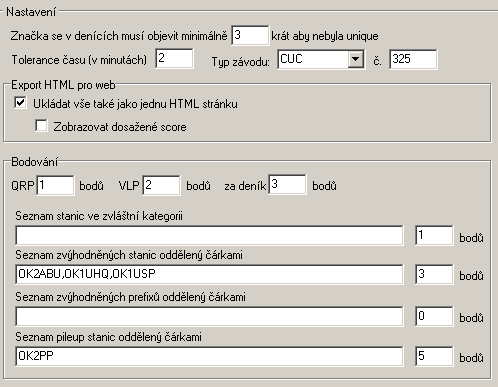Click the favored prefixes list field
The height and width of the screenshot is (387, 498).
(x=209, y=316)
